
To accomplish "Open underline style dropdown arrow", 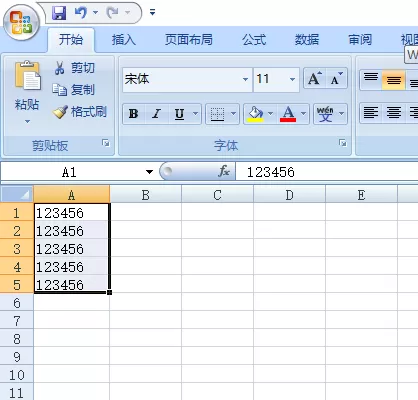I will (x=196, y=114).
